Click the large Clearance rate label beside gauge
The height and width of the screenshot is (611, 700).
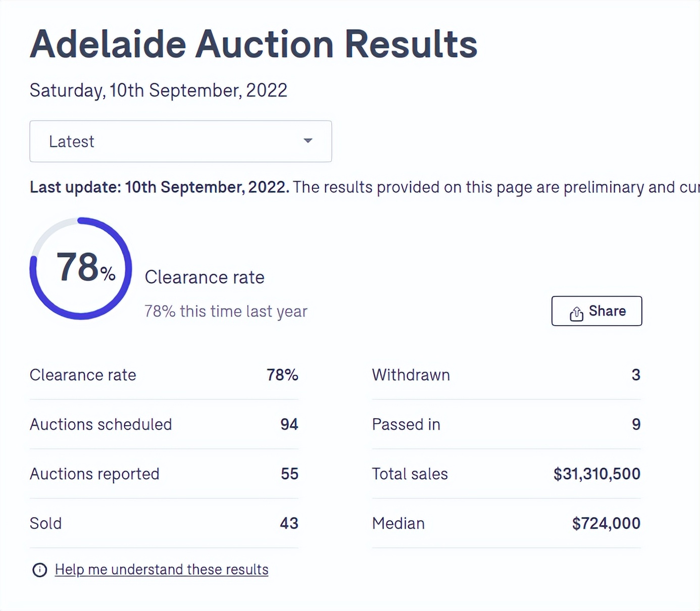point(205,277)
